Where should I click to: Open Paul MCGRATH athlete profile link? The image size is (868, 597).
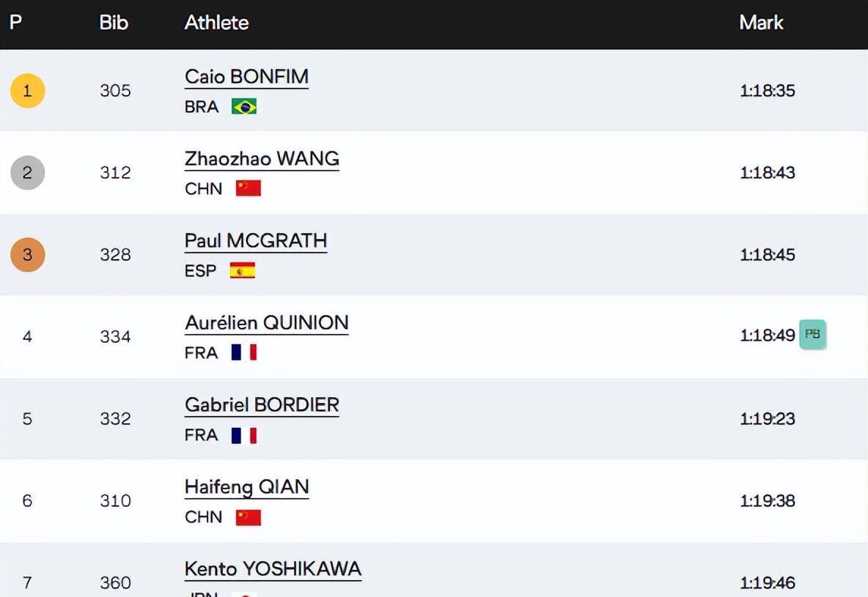click(256, 241)
